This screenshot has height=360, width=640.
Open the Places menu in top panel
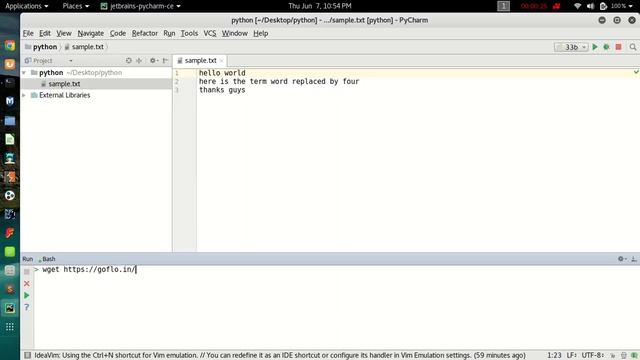click(x=76, y=6)
